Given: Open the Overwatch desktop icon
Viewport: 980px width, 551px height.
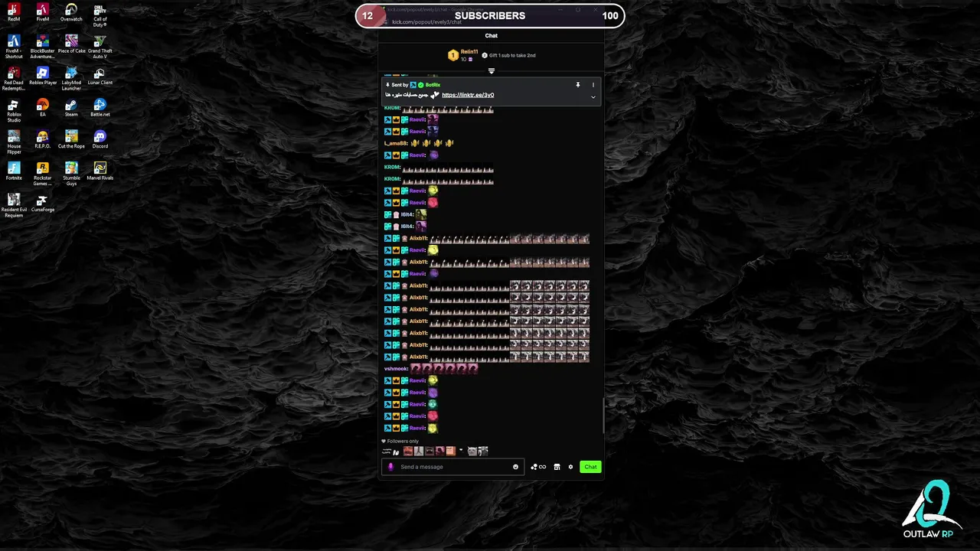Looking at the screenshot, I should [71, 13].
